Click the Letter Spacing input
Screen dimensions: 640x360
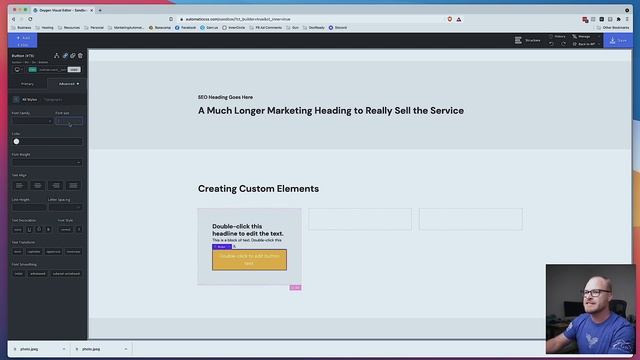(65, 207)
